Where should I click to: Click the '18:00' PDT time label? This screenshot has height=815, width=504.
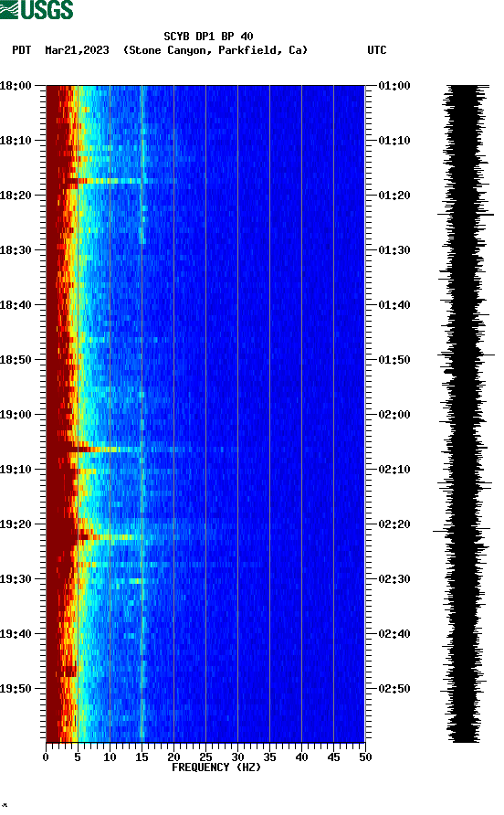16,86
